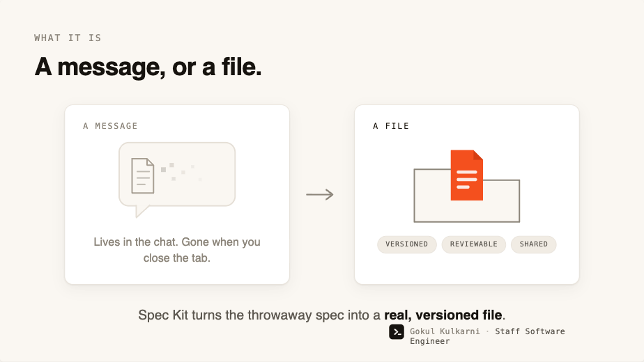
Task: Click the right-pointing arrow between cards
Action: pyautogui.click(x=319, y=194)
